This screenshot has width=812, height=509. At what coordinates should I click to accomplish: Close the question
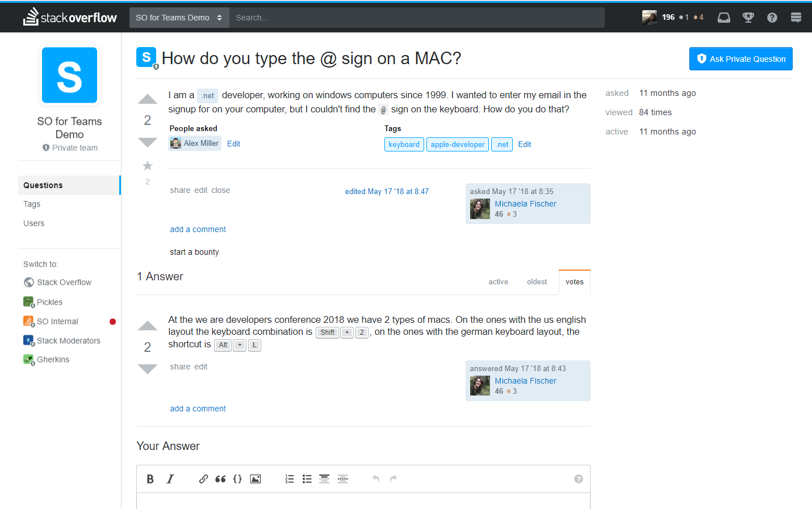[221, 191]
